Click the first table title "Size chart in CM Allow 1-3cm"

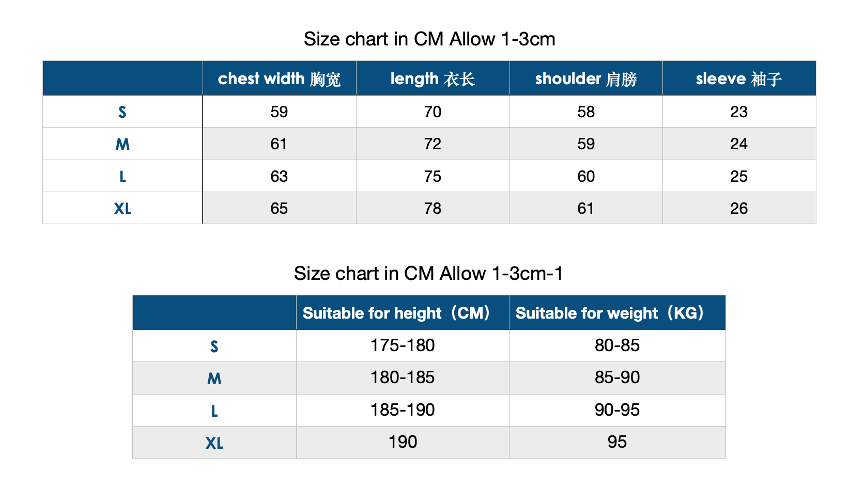click(429, 39)
